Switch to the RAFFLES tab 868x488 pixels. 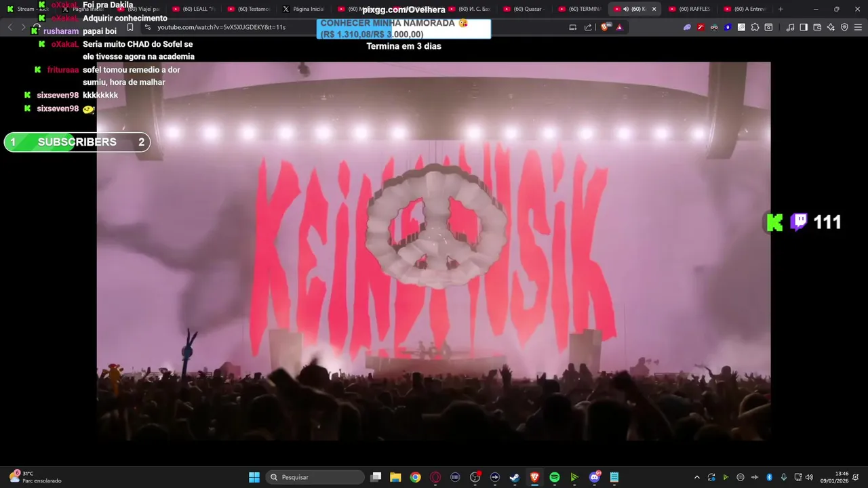(690, 9)
